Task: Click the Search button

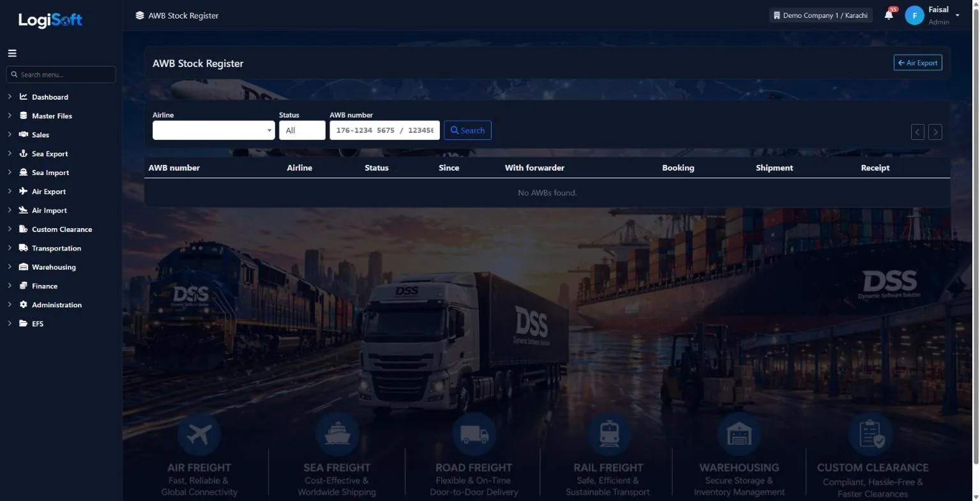Action: 467,130
